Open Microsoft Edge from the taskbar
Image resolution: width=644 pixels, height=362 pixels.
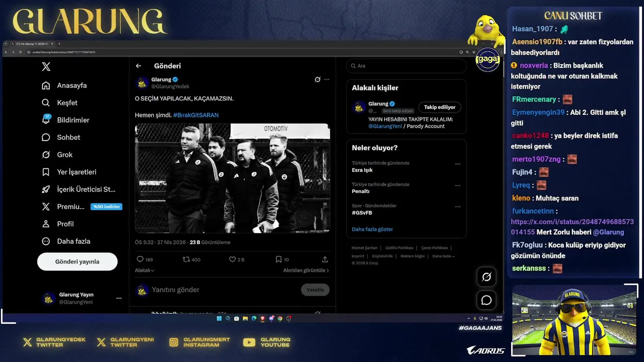click(254, 318)
